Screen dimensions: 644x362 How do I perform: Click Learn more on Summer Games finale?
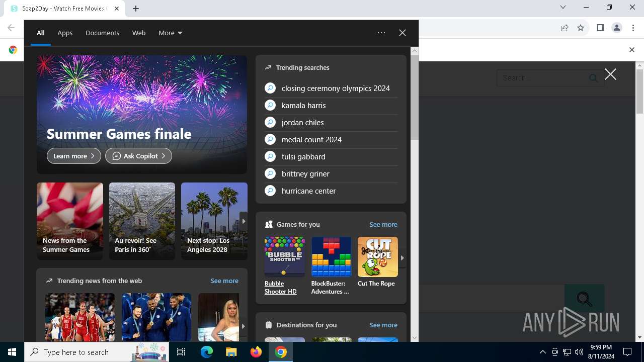pyautogui.click(x=74, y=156)
